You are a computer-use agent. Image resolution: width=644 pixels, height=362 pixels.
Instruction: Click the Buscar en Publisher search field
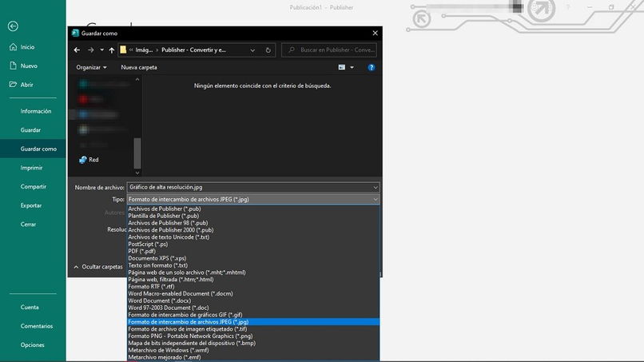[x=329, y=50]
